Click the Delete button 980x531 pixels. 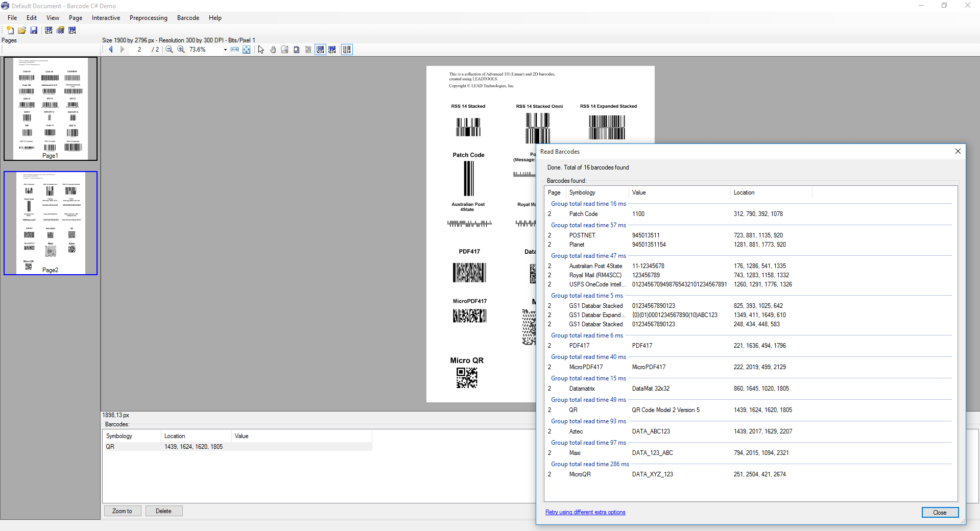tap(163, 511)
